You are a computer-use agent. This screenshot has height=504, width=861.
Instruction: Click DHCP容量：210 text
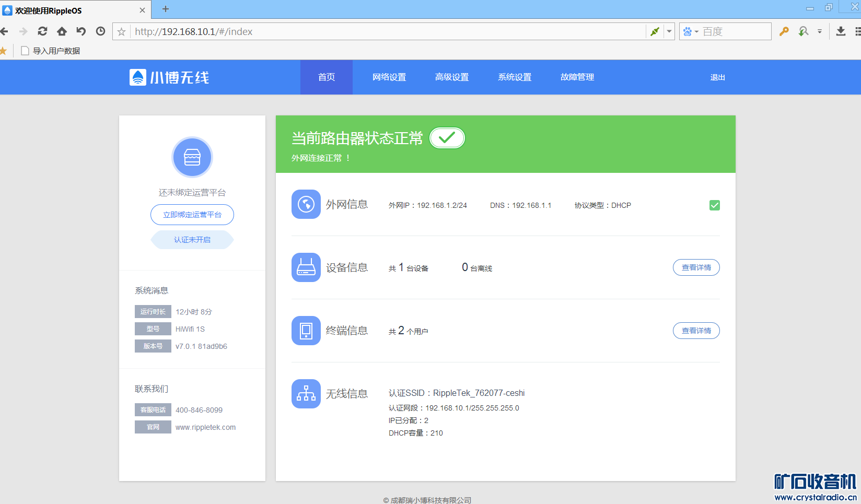coord(416,433)
